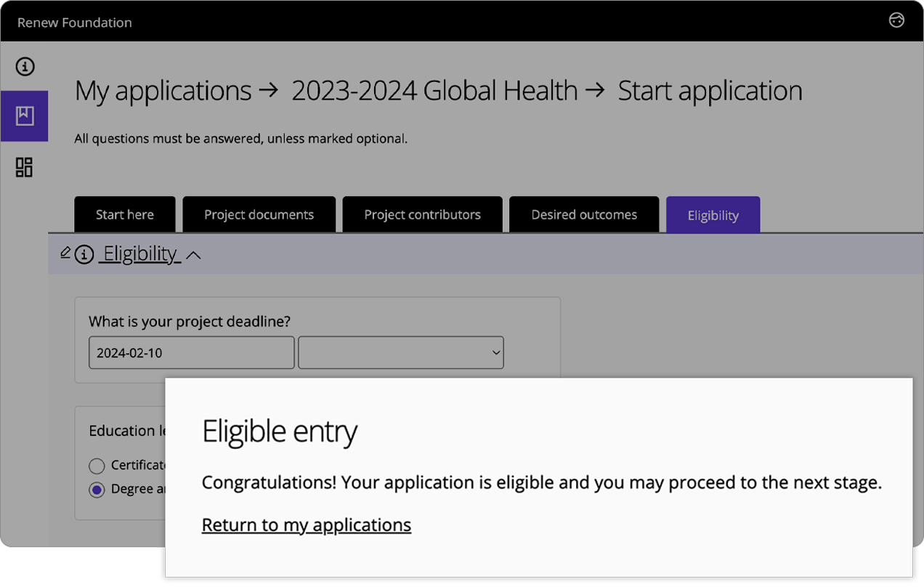Select the Start here tab
924x587 pixels.
[x=124, y=214]
